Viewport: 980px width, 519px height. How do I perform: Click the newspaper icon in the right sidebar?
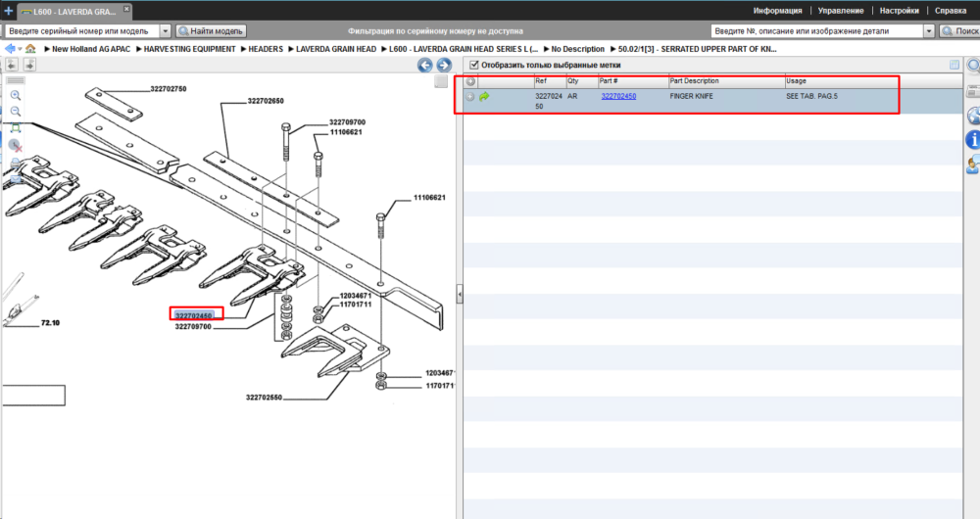(x=973, y=92)
